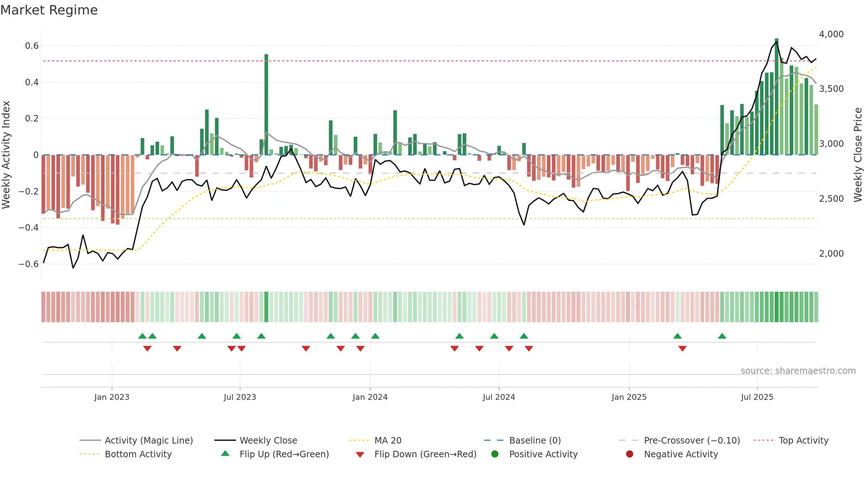Click the green Positive Activity legend dot
Image resolution: width=868 pixels, height=488 pixels.
point(495,454)
